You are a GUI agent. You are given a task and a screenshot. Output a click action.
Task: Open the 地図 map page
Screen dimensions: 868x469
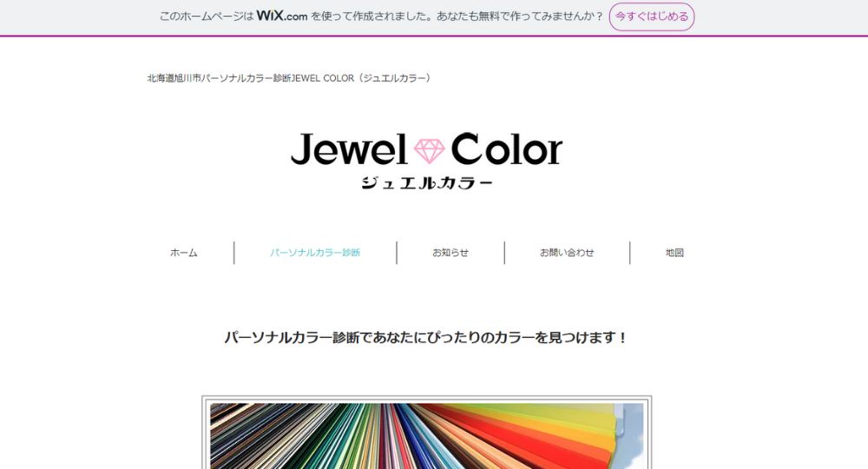pos(674,253)
